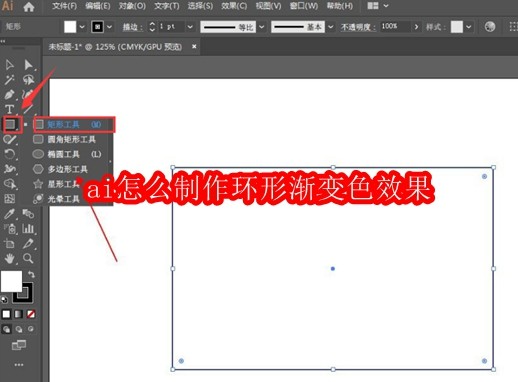Select the Slice tool

click(28, 244)
